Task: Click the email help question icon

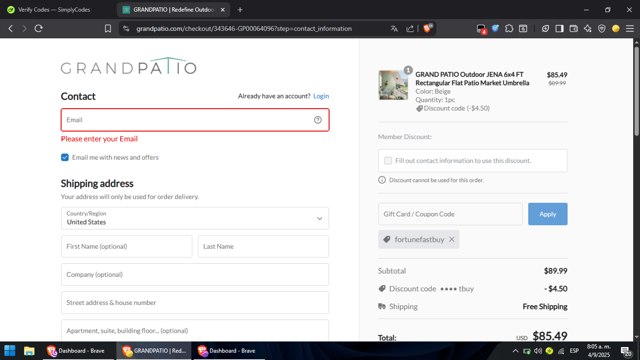Action: point(318,120)
